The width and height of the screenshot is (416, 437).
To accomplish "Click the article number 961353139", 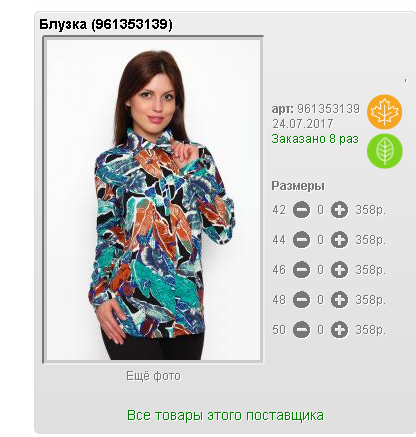I will click(x=329, y=109).
